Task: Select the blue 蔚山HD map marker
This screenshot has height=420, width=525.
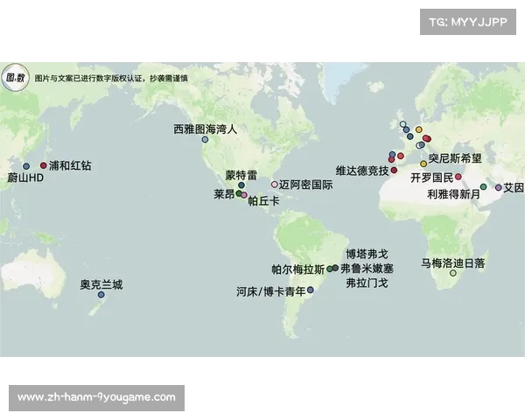Action: click(x=26, y=166)
